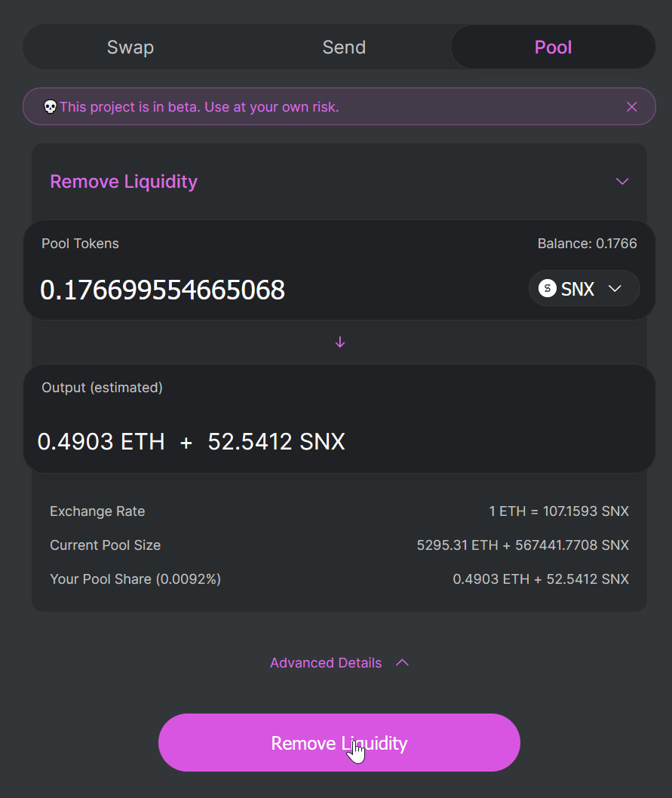Screen dimensions: 672x798
Task: Expand the Remove Liquidity mode chevron
Action: 622,182
